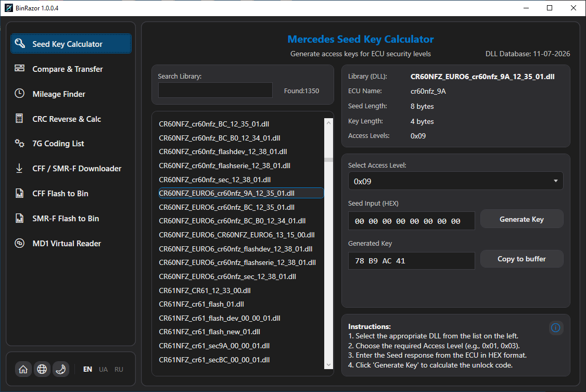The image size is (586, 392).
Task: Open CRC Reverse & Calc
Action: 71,119
